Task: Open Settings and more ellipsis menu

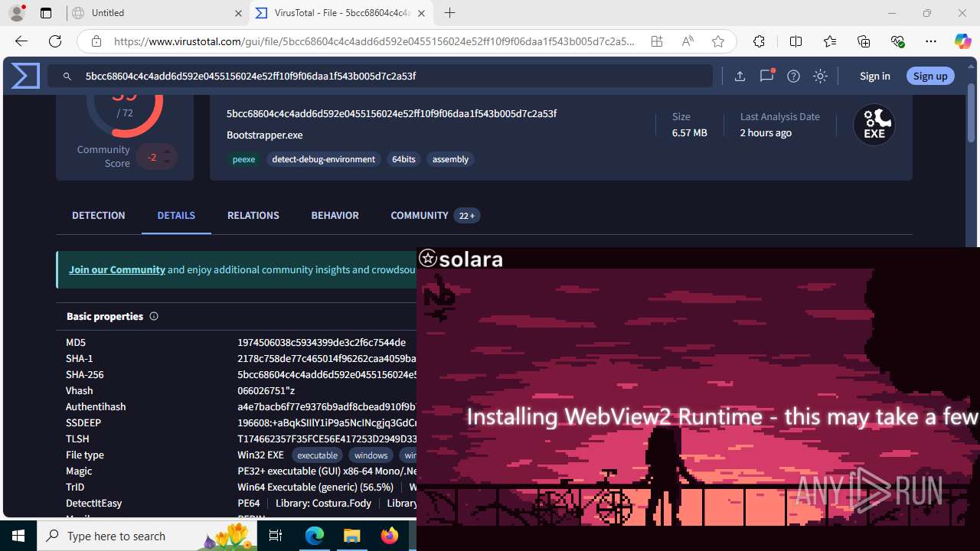Action: (931, 41)
